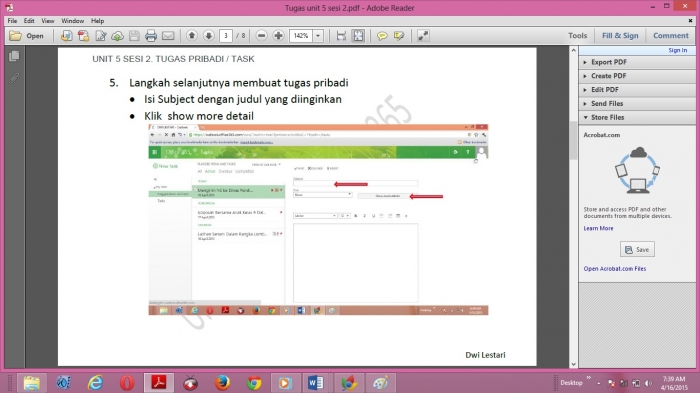Open Firefox from taskbar
The width and height of the screenshot is (700, 393).
(x=222, y=383)
